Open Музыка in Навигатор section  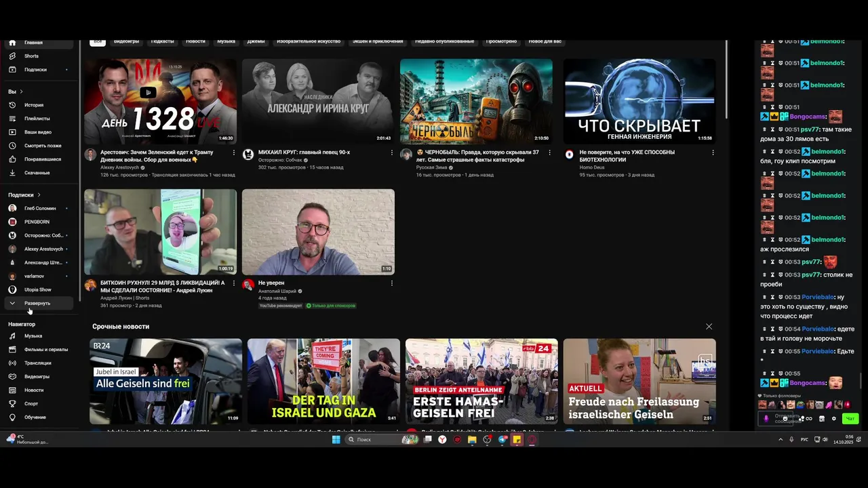coord(39,336)
